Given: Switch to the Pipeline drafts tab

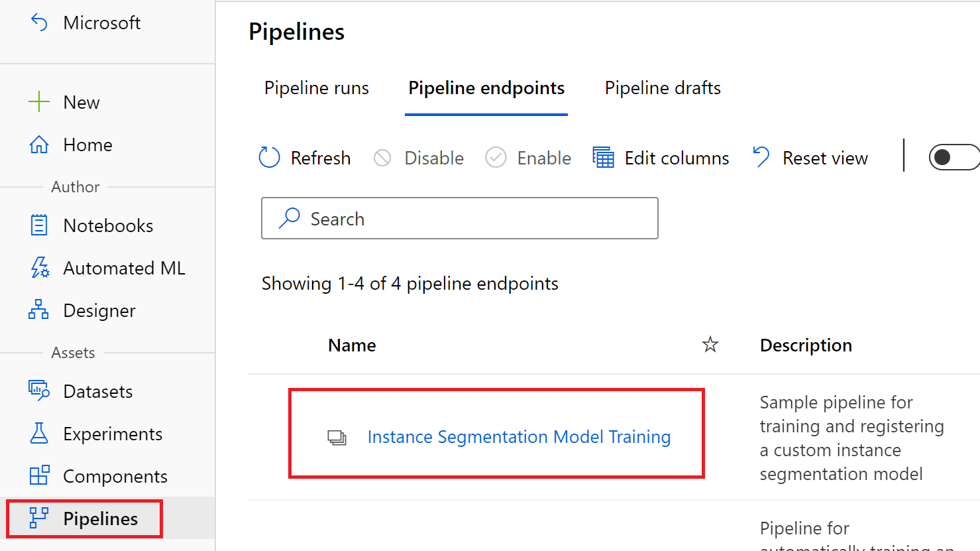Looking at the screenshot, I should pyautogui.click(x=663, y=88).
